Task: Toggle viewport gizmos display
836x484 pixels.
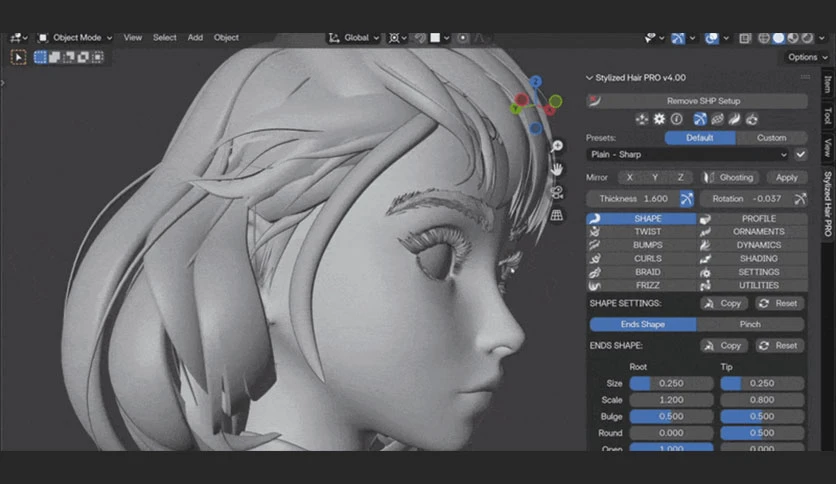Action: [678, 38]
